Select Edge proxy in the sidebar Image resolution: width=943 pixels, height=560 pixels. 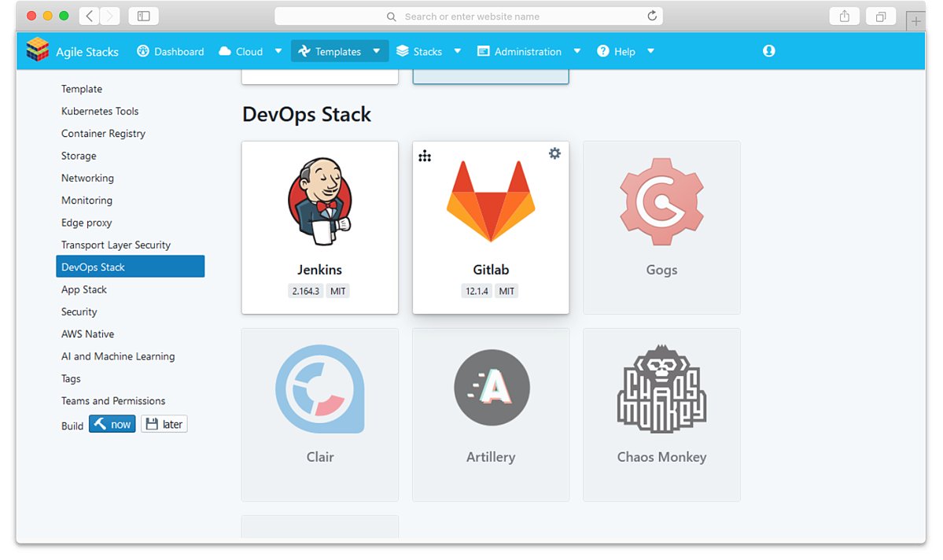87,223
